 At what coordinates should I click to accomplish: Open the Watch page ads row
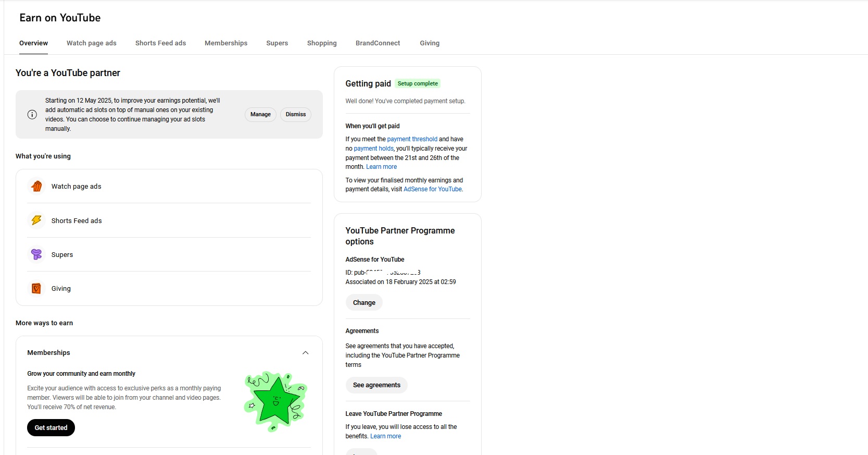(x=169, y=186)
